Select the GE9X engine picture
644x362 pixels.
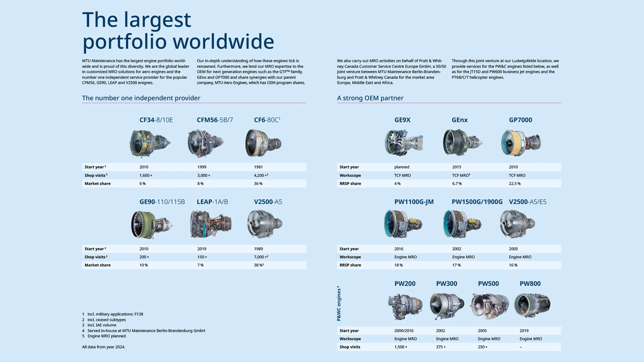pyautogui.click(x=404, y=143)
